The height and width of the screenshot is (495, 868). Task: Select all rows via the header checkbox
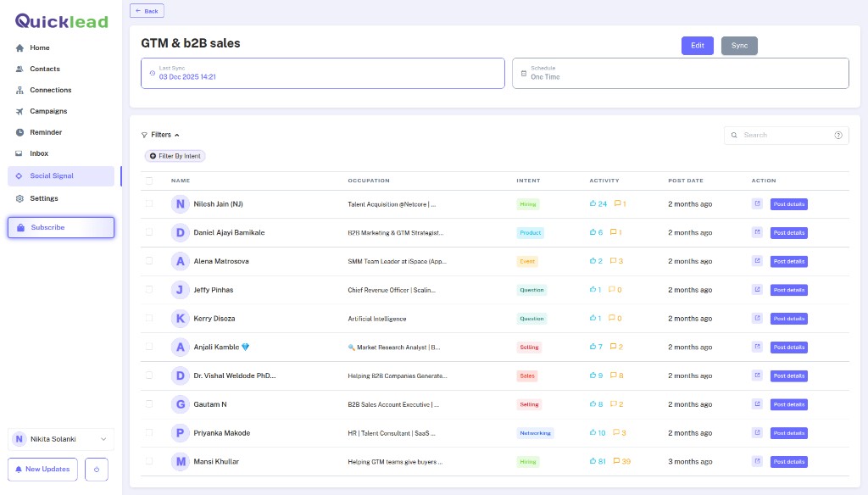pyautogui.click(x=149, y=181)
